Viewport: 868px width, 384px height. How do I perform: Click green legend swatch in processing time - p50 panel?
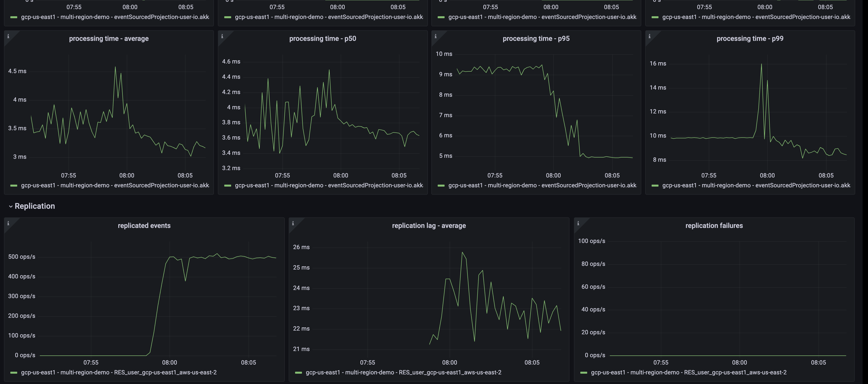[228, 186]
